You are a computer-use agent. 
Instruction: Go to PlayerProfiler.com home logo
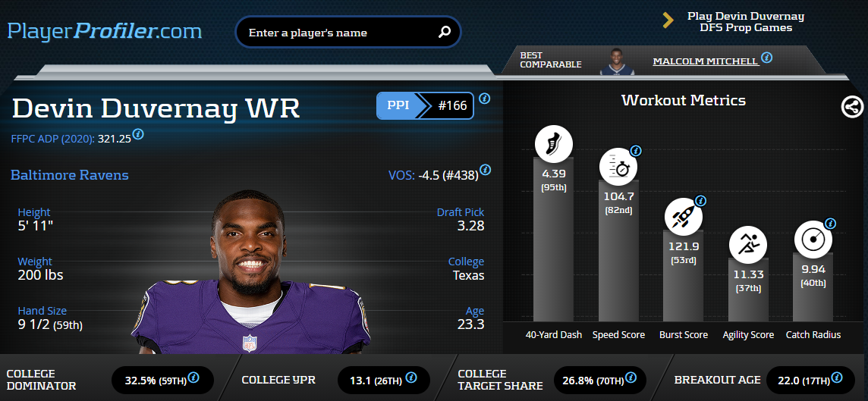click(x=105, y=32)
